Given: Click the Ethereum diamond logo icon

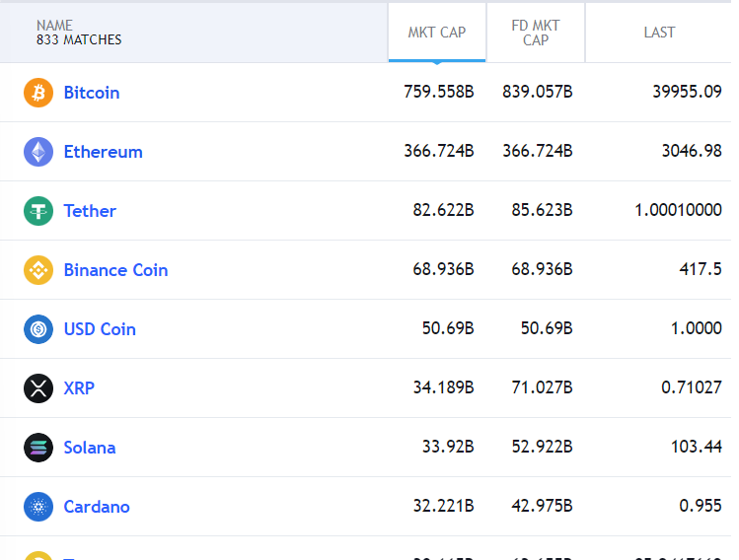Looking at the screenshot, I should (x=38, y=152).
